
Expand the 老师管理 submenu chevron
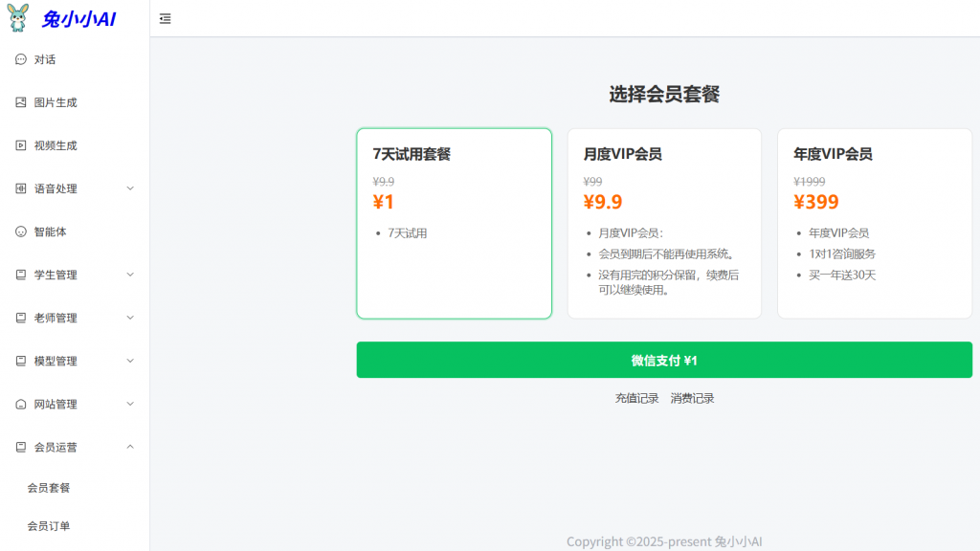[x=130, y=318]
